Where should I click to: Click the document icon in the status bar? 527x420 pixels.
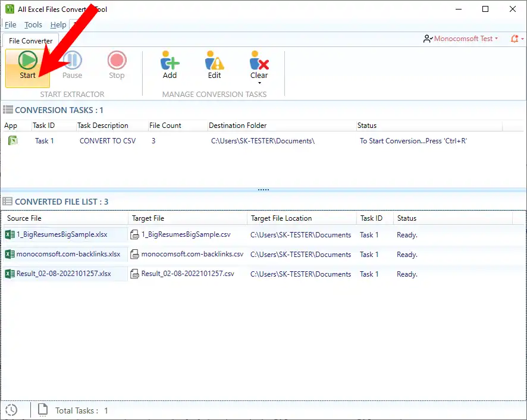click(43, 409)
